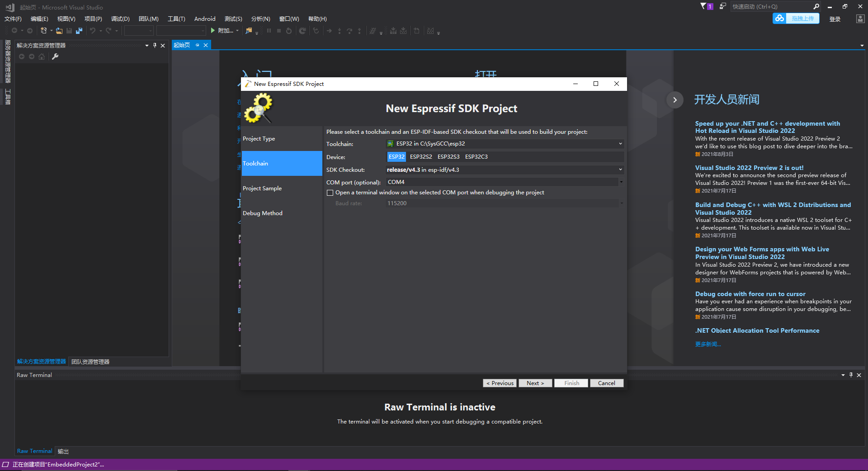Close the Solution Explorer panel
Viewport: 868px width, 471px height.
tap(163, 45)
